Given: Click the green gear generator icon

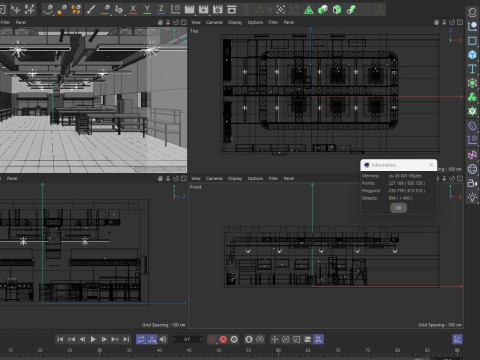Looking at the screenshot, I should coord(472,111).
